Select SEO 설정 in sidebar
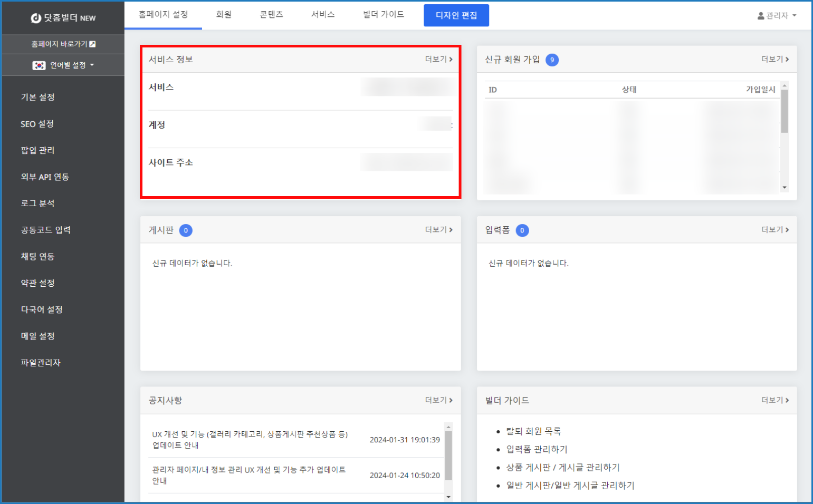This screenshot has width=813, height=504. (x=37, y=124)
